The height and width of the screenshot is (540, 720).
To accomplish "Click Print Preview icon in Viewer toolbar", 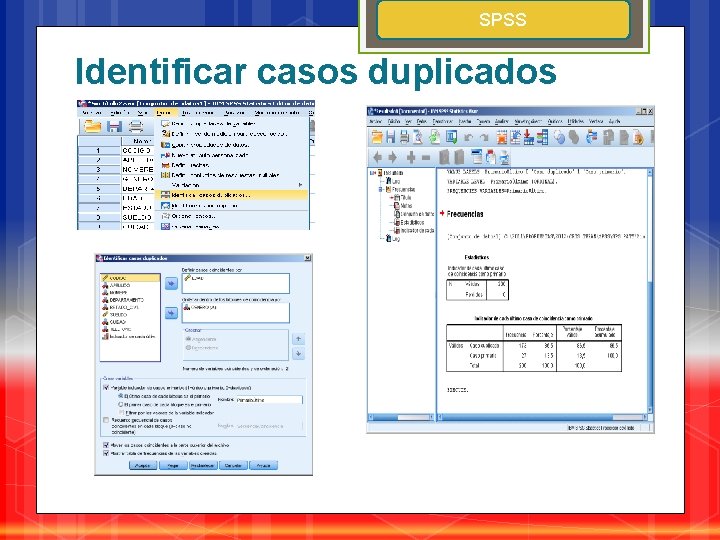I will pos(418,137).
